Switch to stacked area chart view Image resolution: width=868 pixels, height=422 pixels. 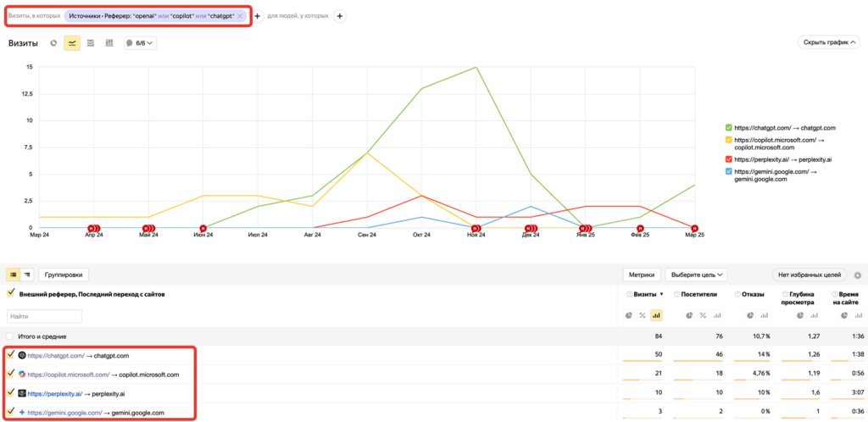91,42
